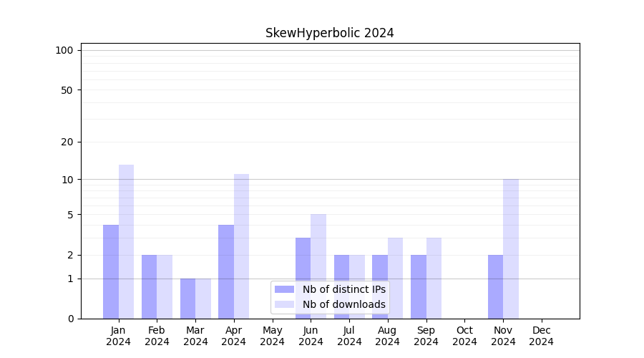The height and width of the screenshot is (358, 644).
Task: Click the March distinct IPs bar
Action: [x=187, y=299]
